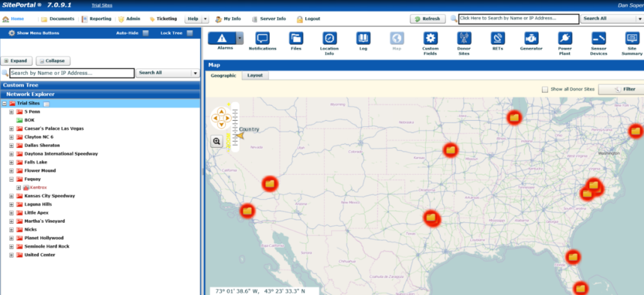Screen dimensions: 644x295
Task: Open the Documents menu
Action: tap(58, 19)
